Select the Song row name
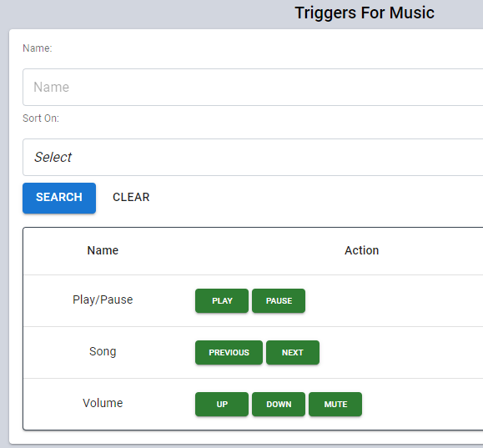 pyautogui.click(x=103, y=351)
